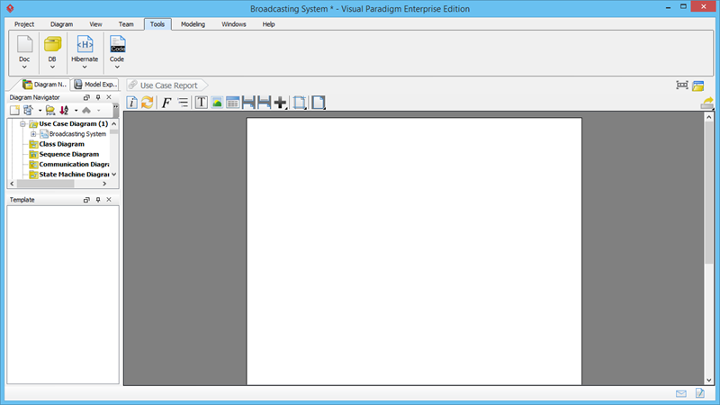Click the report info icon
720x405 pixels.
132,102
